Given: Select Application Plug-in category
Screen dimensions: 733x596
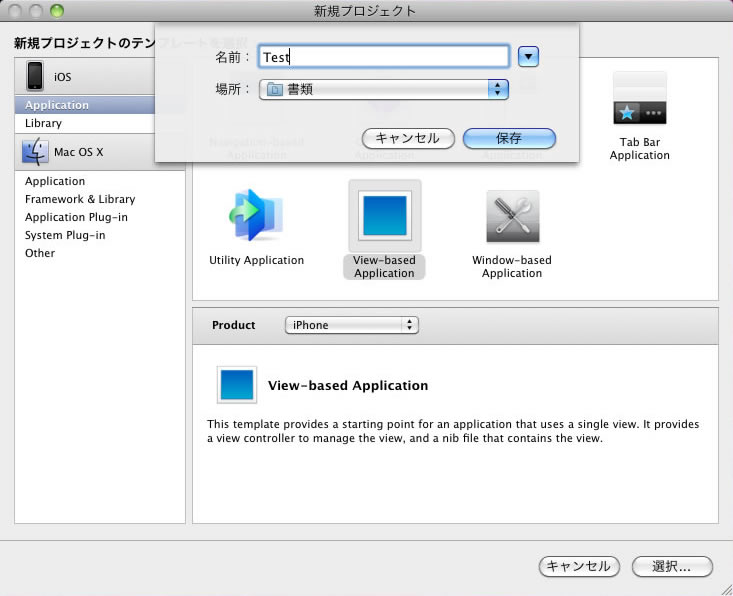Looking at the screenshot, I should click(76, 217).
